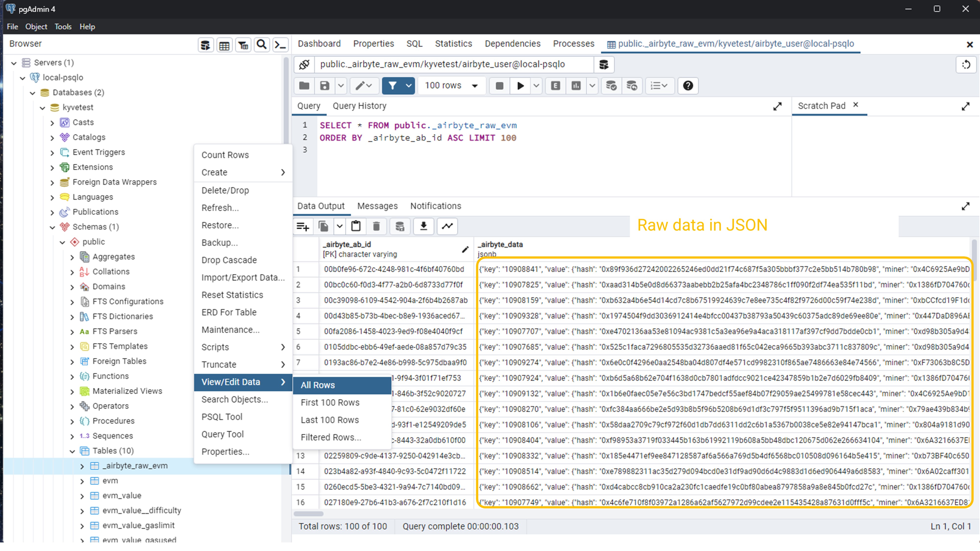The width and height of the screenshot is (980, 551).
Task: Click the Execute query play button
Action: [x=520, y=85]
